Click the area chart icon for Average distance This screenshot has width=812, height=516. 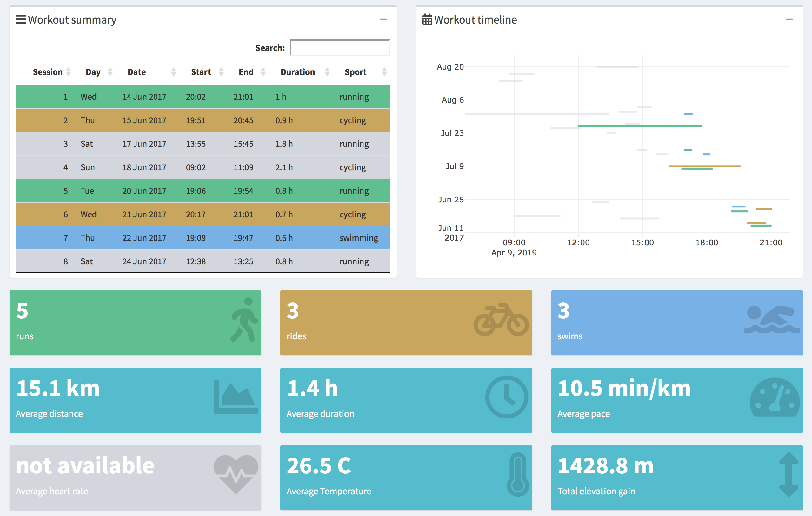(236, 397)
